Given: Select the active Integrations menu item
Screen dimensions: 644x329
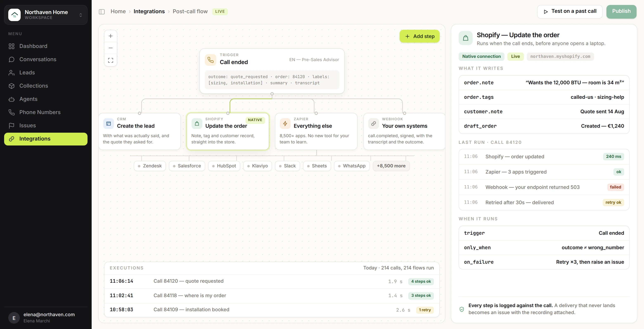Looking at the screenshot, I should [x=46, y=139].
